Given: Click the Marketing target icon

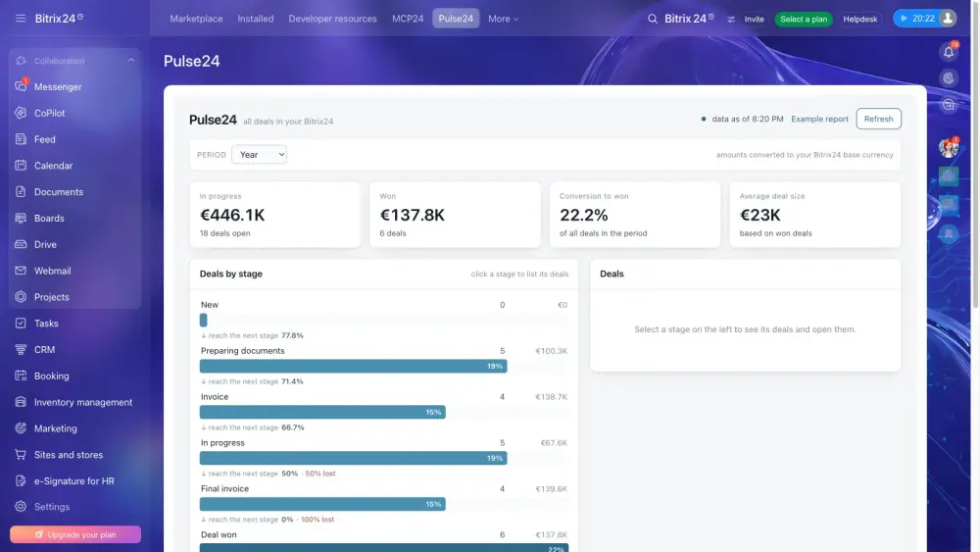Looking at the screenshot, I should (x=21, y=427).
